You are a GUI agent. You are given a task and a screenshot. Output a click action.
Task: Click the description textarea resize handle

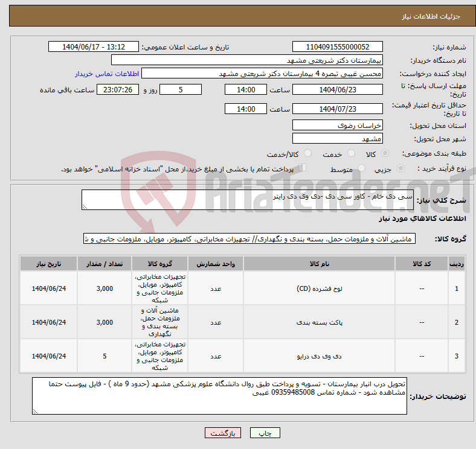point(85,207)
